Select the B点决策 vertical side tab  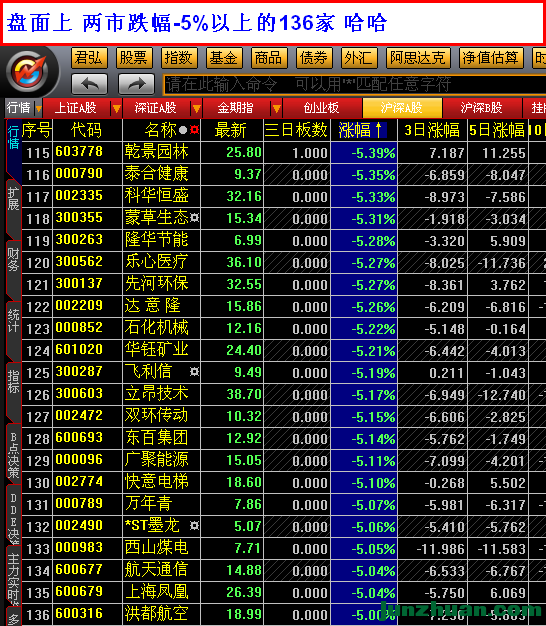point(13,455)
